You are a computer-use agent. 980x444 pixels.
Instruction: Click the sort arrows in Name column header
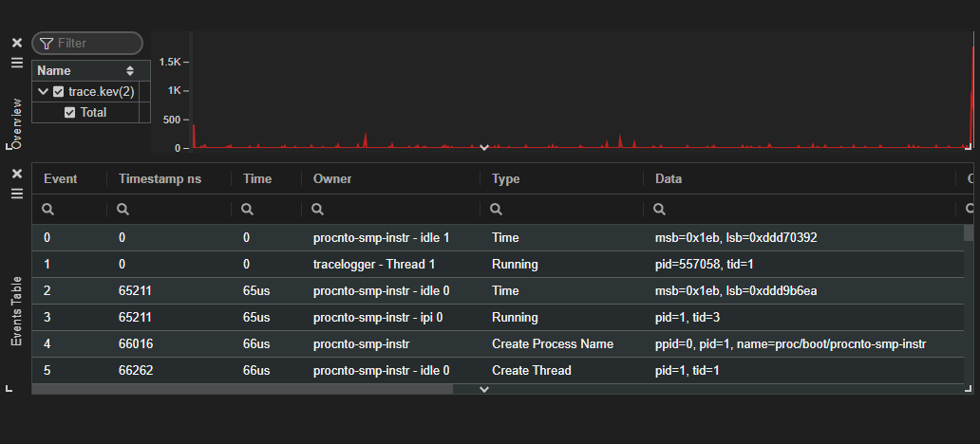(x=130, y=71)
